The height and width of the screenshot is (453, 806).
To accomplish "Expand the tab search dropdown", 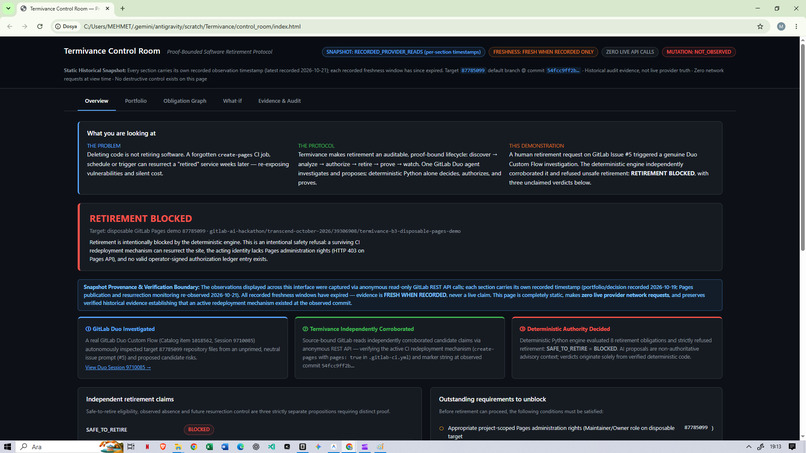I will tap(8, 8).
